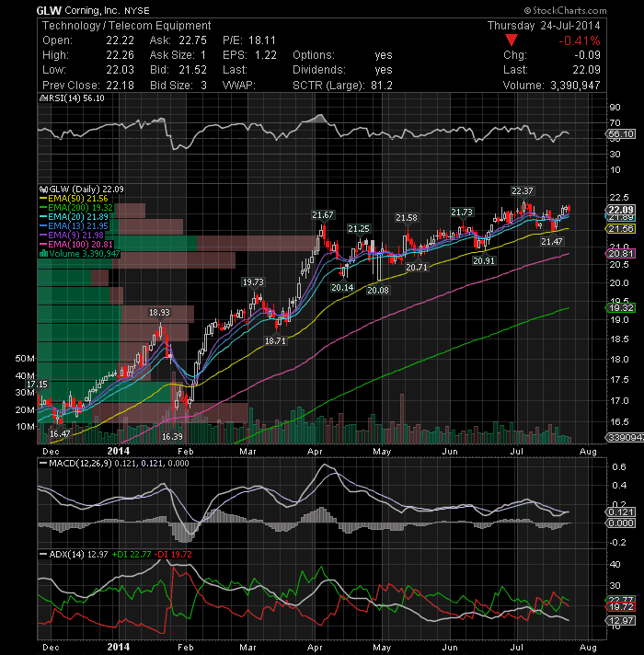
Task: Click the '56.10' RSI axis tag
Action: (x=621, y=134)
